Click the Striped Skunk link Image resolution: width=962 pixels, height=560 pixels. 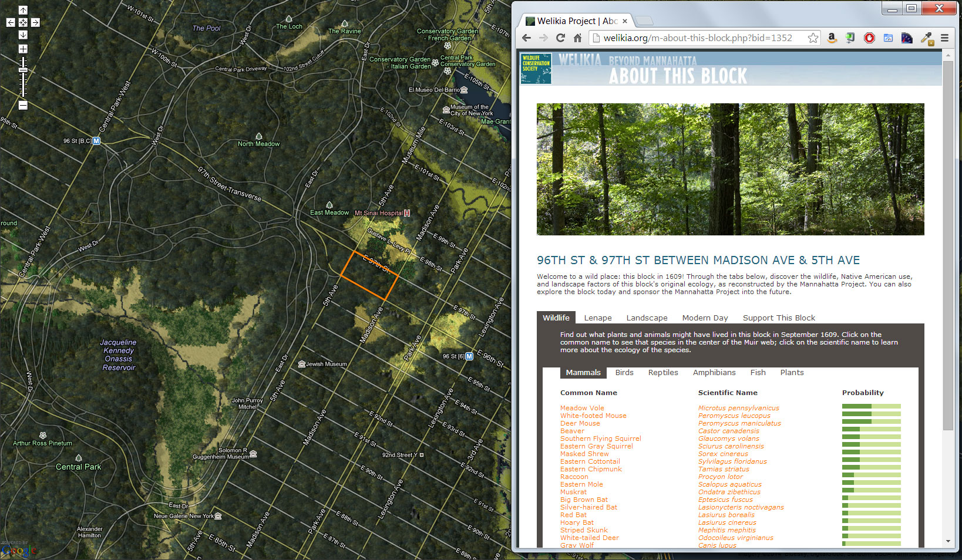pos(584,530)
